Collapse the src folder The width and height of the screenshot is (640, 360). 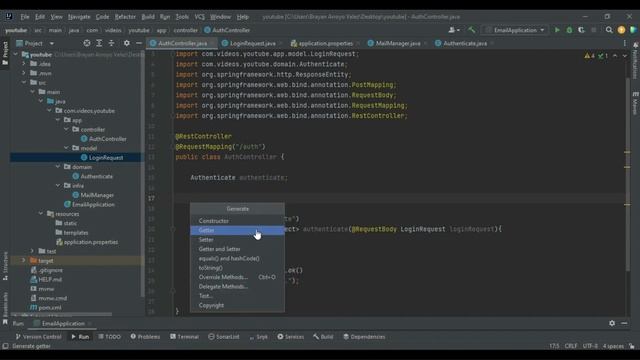pos(24,82)
